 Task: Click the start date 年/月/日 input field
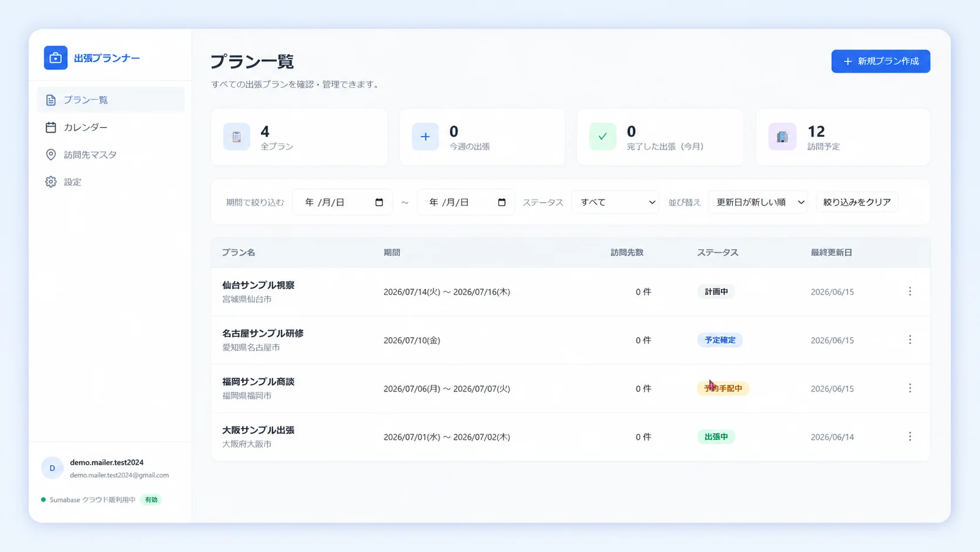(x=342, y=202)
